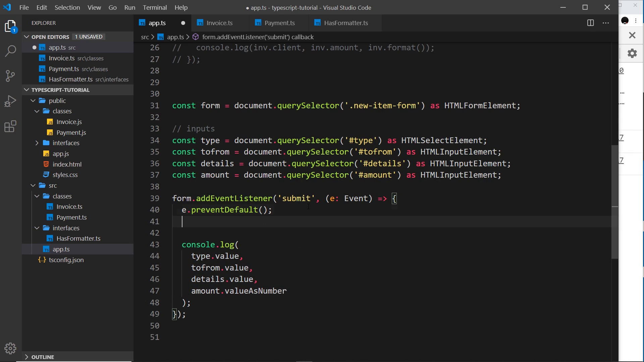Open Invoice.js in public classes

coord(69,122)
